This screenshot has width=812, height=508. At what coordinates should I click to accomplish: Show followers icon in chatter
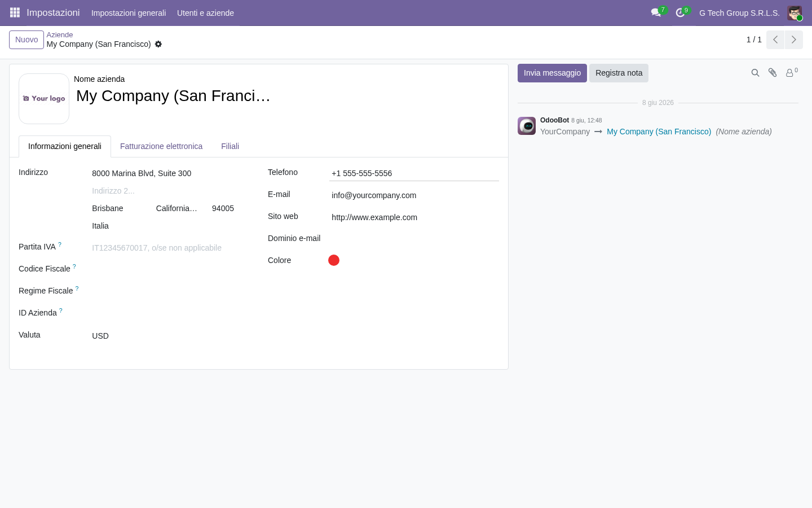coord(792,73)
